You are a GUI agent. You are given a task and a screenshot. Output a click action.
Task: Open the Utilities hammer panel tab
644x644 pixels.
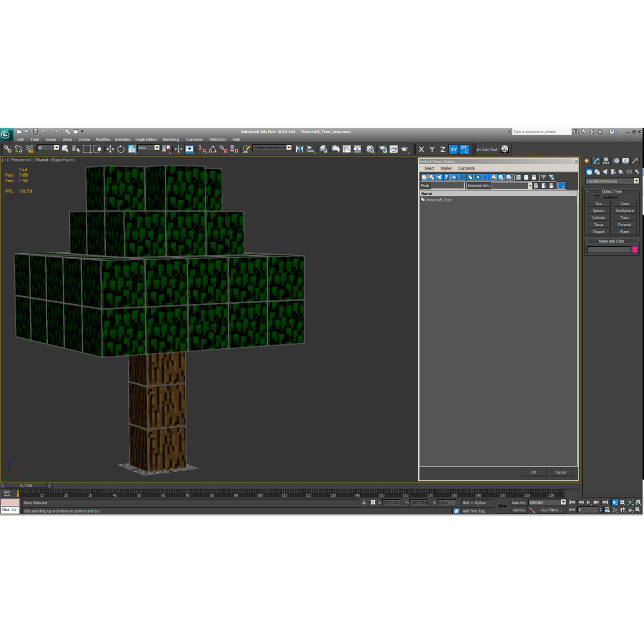pos(635,160)
